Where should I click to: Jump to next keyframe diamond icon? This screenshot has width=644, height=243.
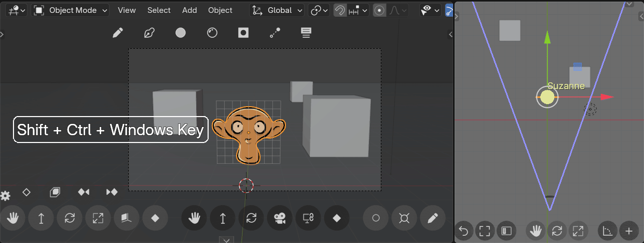tap(112, 192)
